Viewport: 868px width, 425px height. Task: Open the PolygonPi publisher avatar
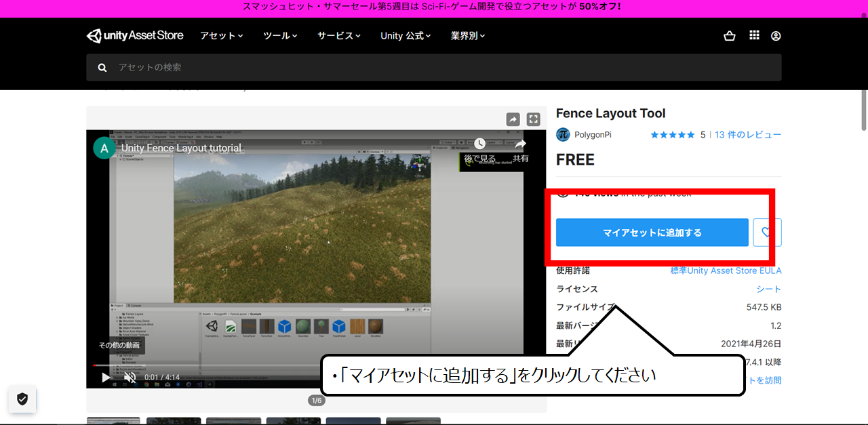pyautogui.click(x=563, y=135)
